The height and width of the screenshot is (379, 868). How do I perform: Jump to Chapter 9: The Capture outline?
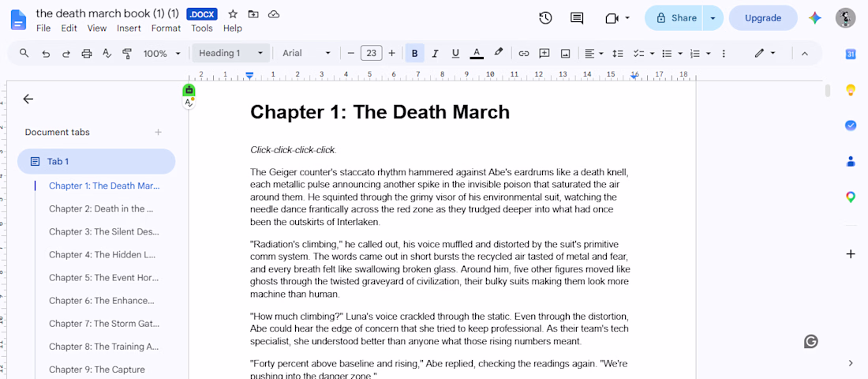click(x=97, y=370)
